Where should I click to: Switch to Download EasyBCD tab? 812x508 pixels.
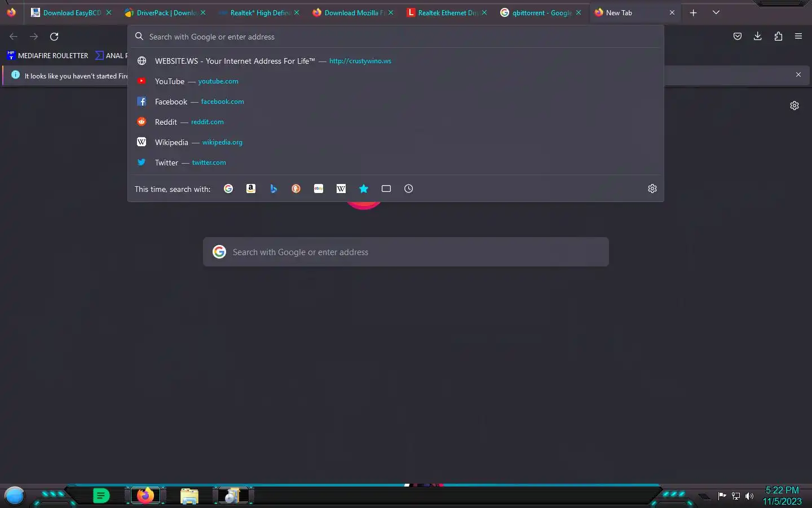(72, 12)
